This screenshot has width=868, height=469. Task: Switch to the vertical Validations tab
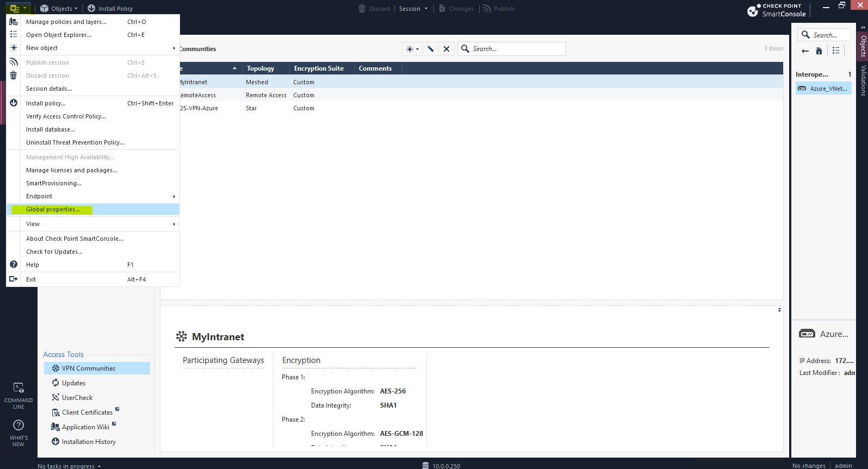click(x=863, y=80)
